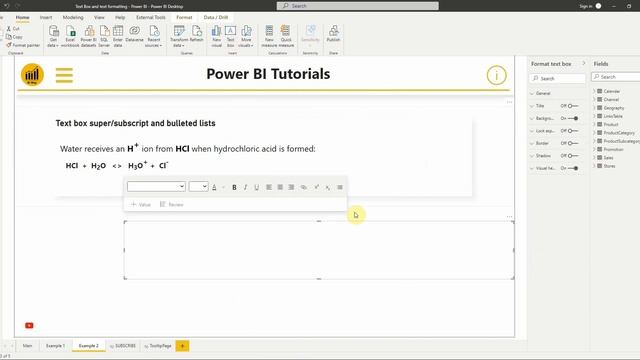Click Power BI datasets icon
The width and height of the screenshot is (640, 360).
(89, 36)
